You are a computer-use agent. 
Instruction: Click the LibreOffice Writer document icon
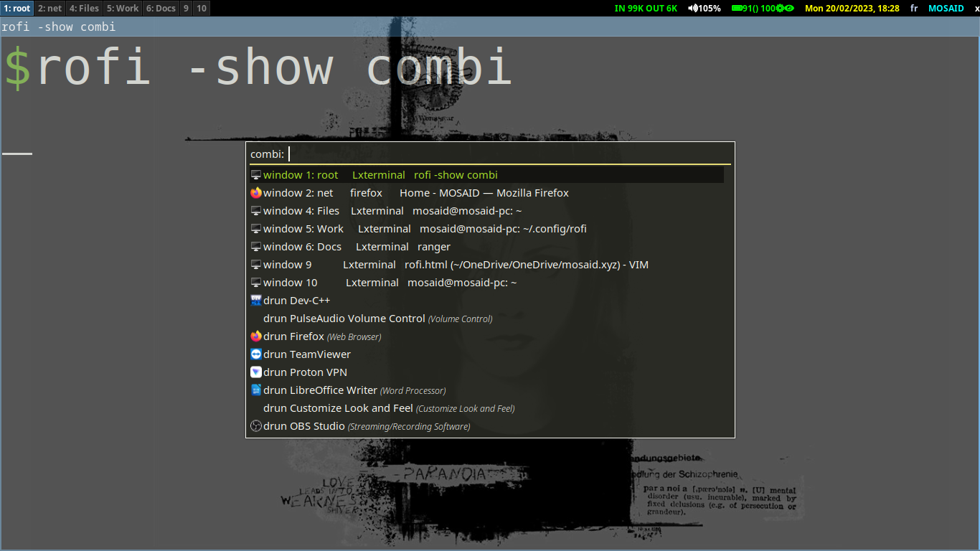pos(256,390)
